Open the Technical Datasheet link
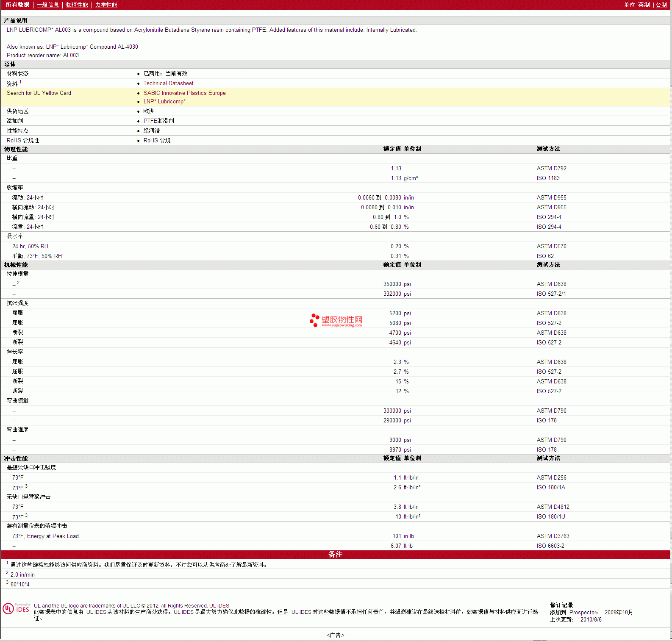This screenshot has height=641, width=672. [168, 83]
